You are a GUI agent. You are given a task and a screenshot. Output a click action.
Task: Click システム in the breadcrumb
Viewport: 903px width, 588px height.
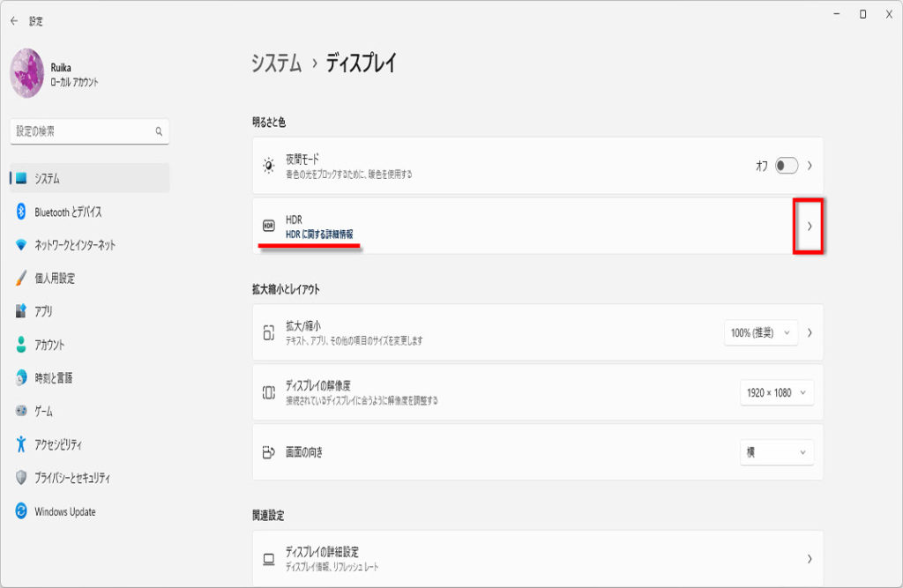276,63
